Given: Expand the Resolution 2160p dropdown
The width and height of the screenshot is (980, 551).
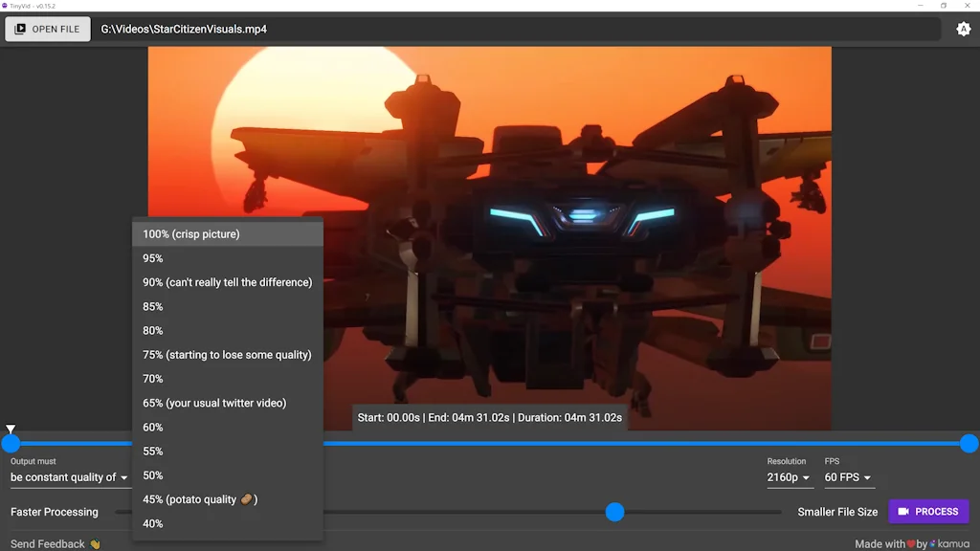Looking at the screenshot, I should point(789,477).
